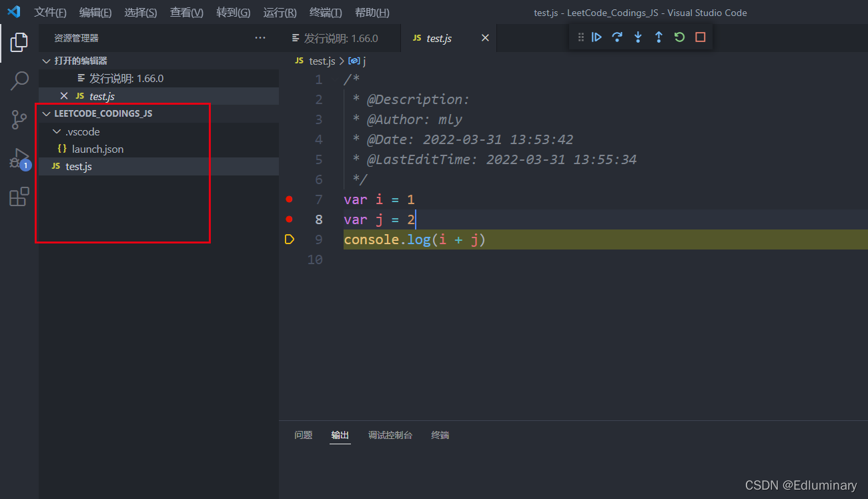The image size is (868, 499).
Task: Place cursor on 'var j = 2' line
Action: [x=379, y=219]
